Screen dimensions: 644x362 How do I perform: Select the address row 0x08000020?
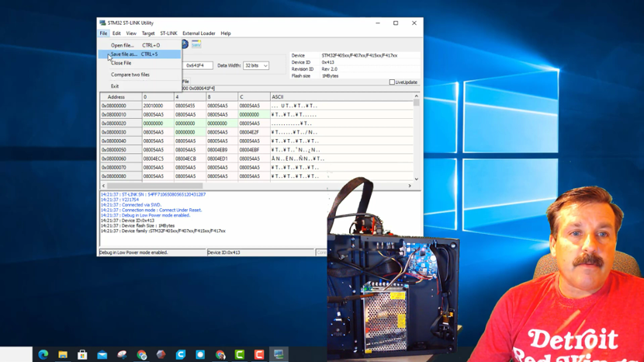coord(121,124)
